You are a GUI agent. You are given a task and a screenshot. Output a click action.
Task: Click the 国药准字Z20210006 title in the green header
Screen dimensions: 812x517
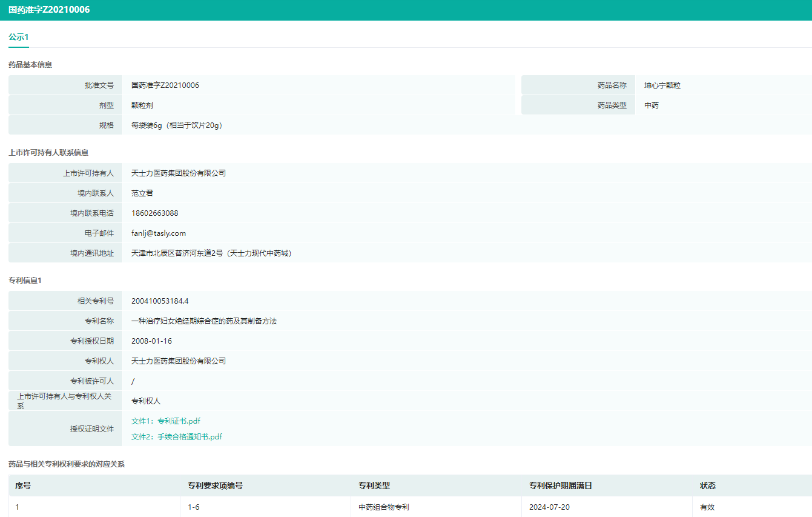click(49, 10)
